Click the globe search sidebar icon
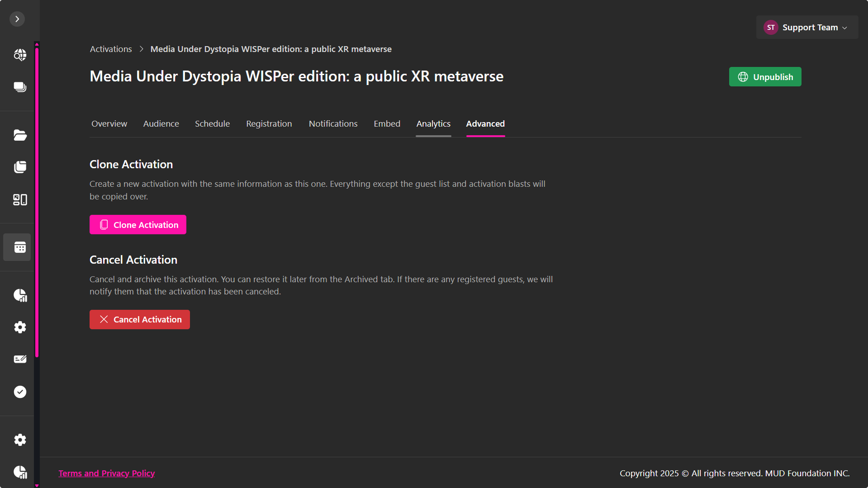 [20, 55]
